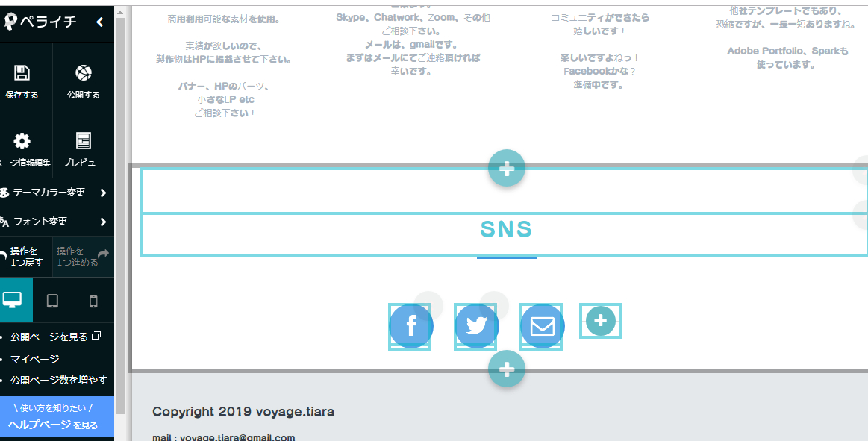Switch to smartphone view mode
The height and width of the screenshot is (441, 868).
[x=93, y=301]
